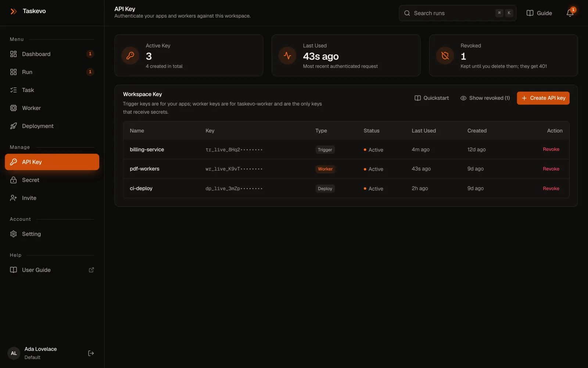Toggle Show revoked (1) keys
This screenshot has width=588, height=368.
click(x=485, y=98)
